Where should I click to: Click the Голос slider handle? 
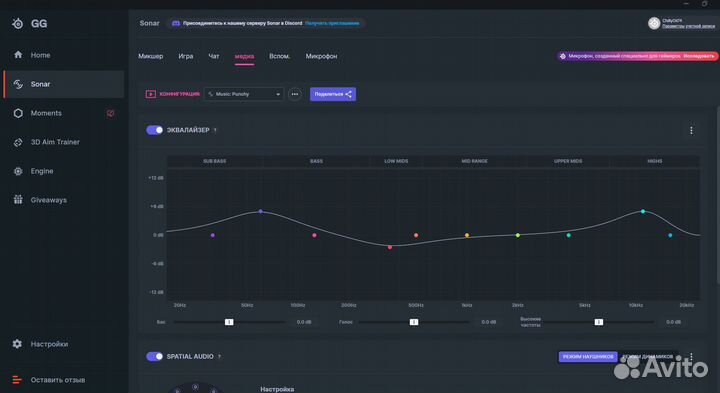click(414, 322)
